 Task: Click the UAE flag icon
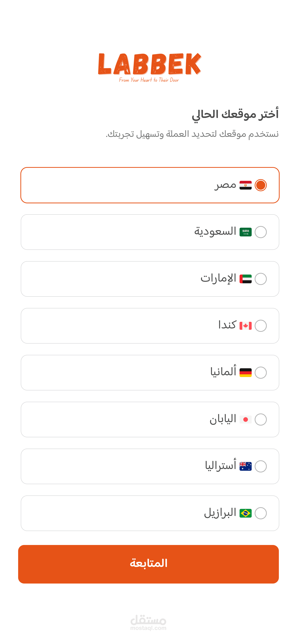click(x=245, y=279)
